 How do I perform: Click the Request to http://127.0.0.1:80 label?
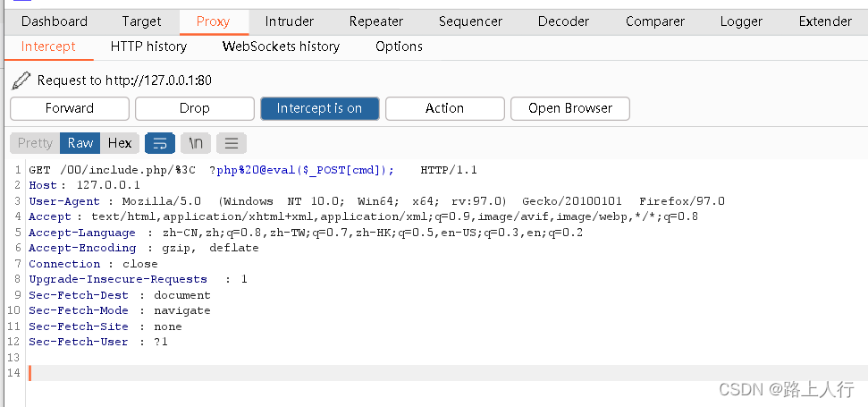[x=124, y=81]
